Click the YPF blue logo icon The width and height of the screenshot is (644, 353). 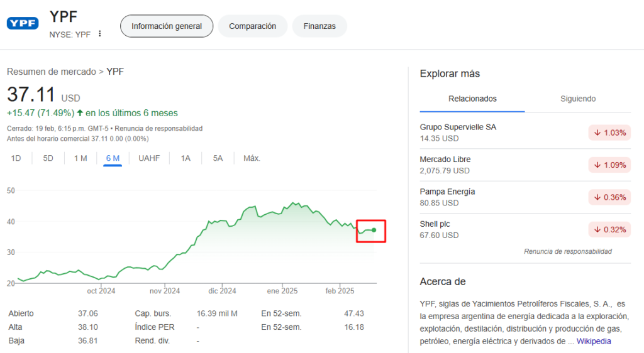23,23
